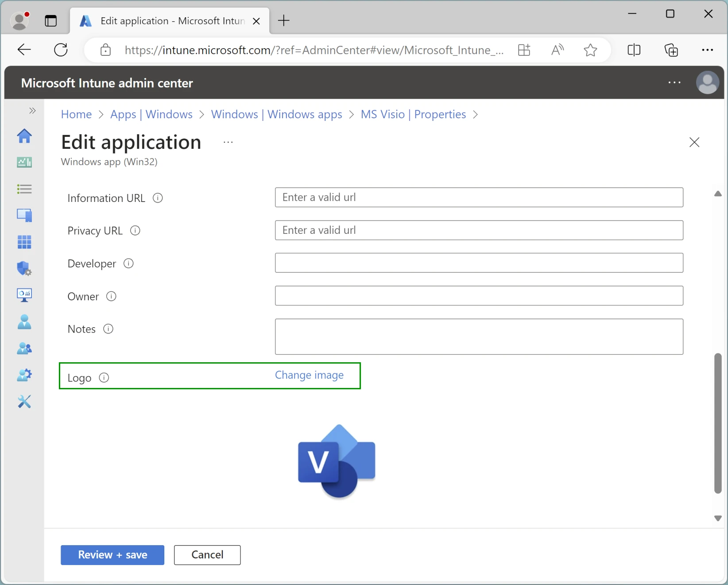Click Review + save button

pyautogui.click(x=112, y=555)
